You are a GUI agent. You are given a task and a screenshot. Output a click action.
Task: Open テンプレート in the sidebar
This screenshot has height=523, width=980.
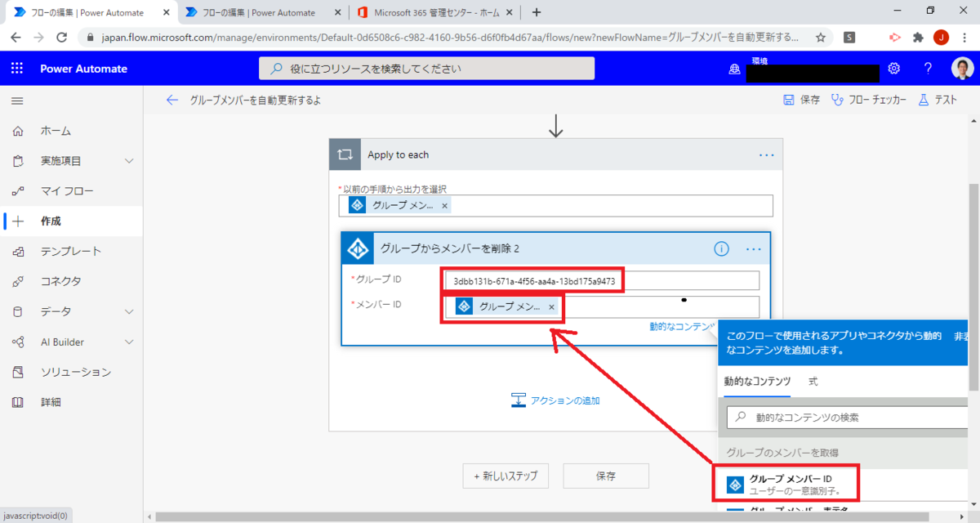(71, 251)
